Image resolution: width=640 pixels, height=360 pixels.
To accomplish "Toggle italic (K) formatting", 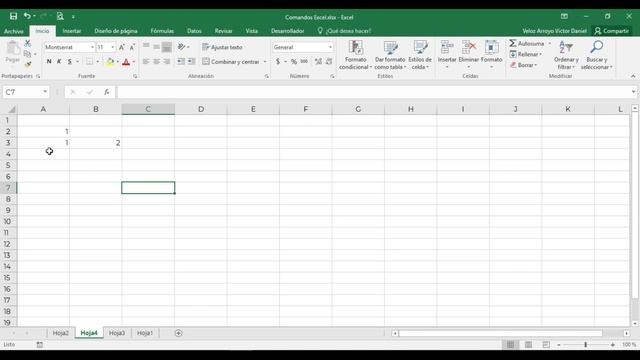I will 59,62.
